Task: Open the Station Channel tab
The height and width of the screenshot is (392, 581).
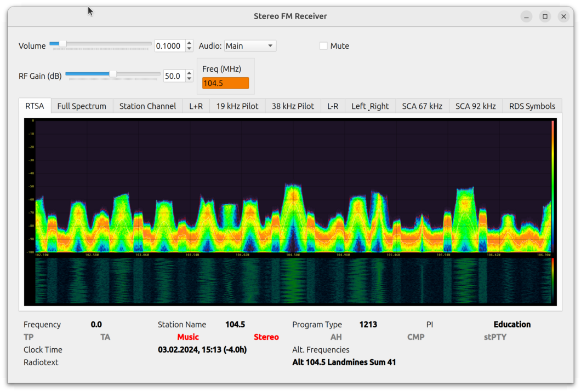Action: click(x=147, y=106)
